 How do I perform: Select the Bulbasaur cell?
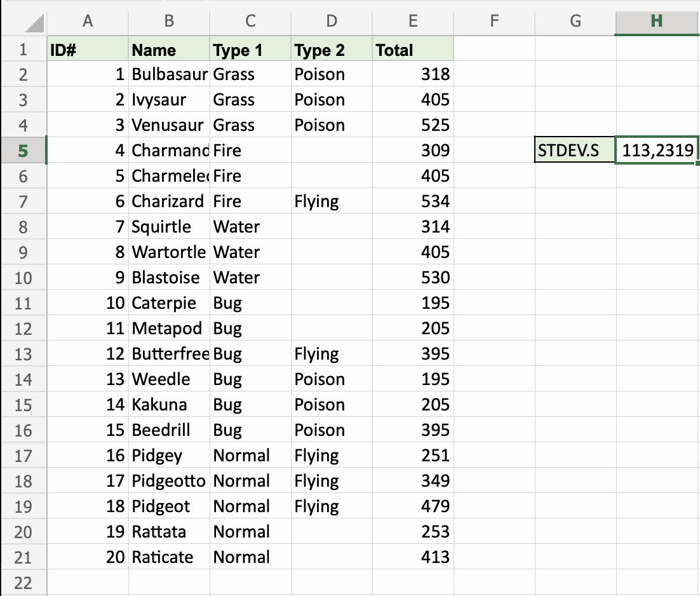pos(169,74)
